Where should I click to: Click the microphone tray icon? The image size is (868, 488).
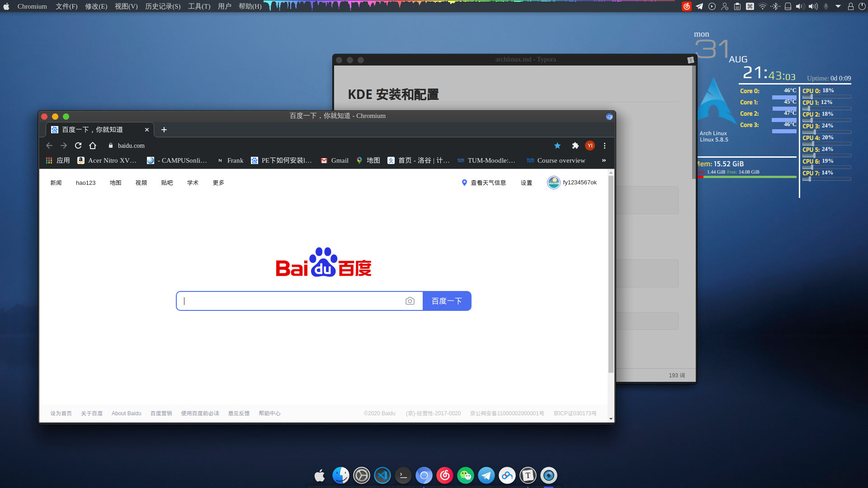pos(826,6)
